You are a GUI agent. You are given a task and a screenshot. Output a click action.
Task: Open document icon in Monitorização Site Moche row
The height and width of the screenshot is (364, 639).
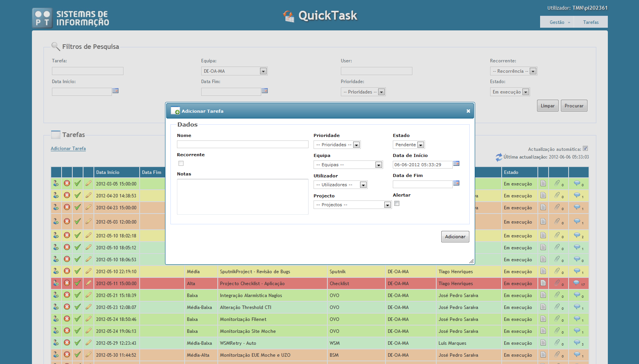543,331
